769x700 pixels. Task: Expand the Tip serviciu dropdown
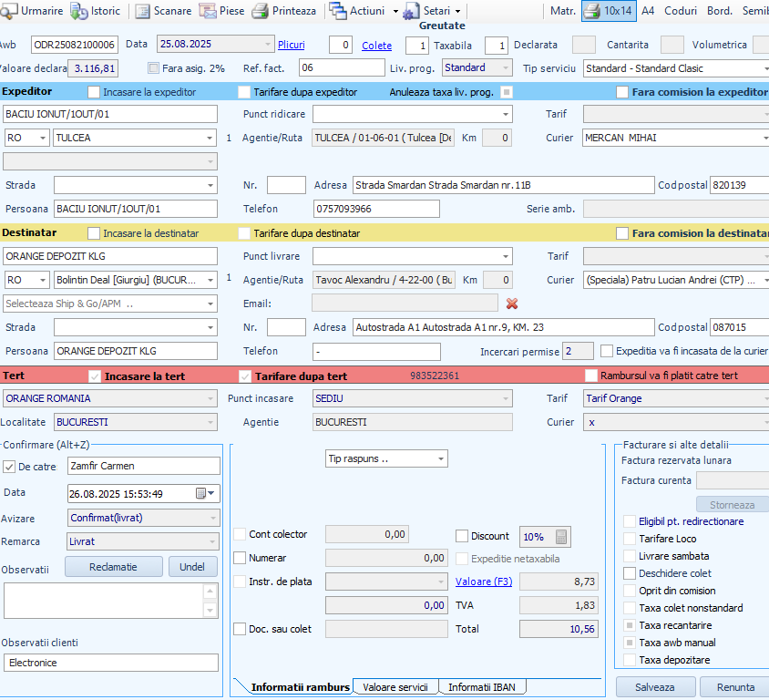point(764,68)
